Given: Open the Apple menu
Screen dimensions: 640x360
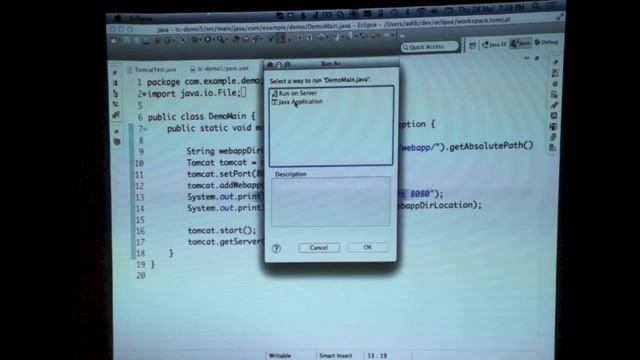Looking at the screenshot, I should (118, 18).
